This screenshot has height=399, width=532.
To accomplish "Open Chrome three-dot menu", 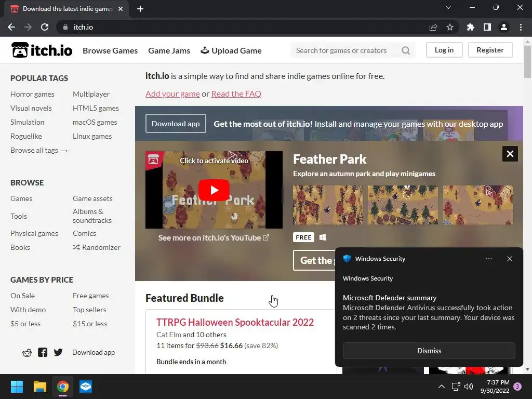I will (521, 27).
